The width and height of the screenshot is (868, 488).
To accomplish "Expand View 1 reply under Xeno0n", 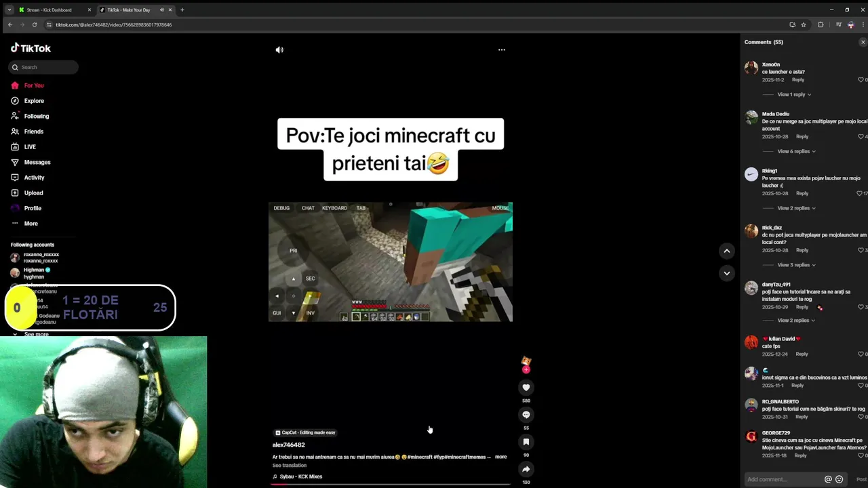I will [794, 95].
